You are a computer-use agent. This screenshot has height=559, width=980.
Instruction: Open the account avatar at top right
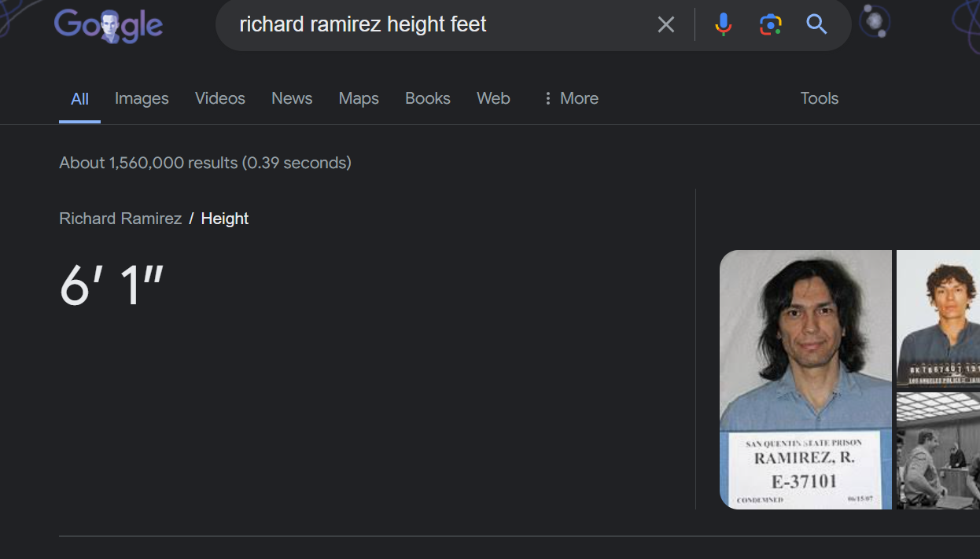tap(875, 22)
